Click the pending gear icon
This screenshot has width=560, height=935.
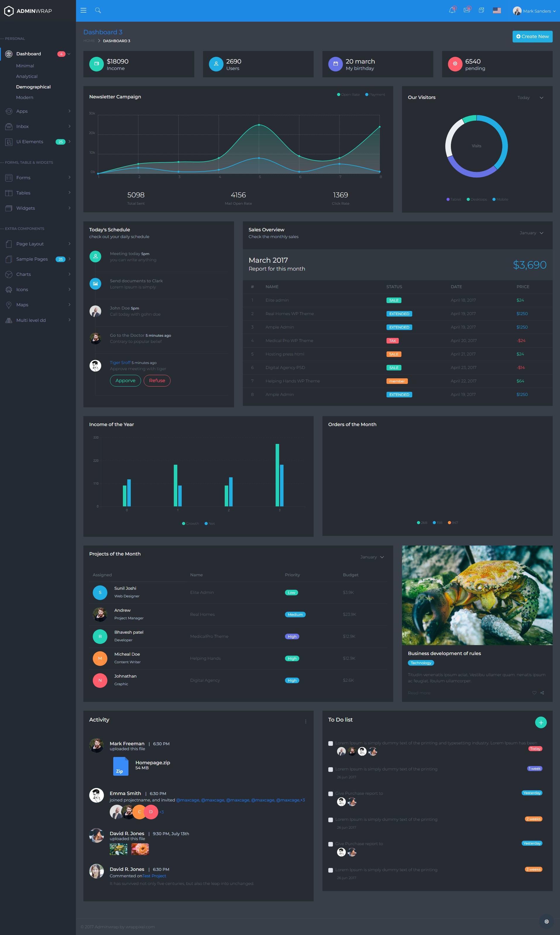pyautogui.click(x=455, y=64)
